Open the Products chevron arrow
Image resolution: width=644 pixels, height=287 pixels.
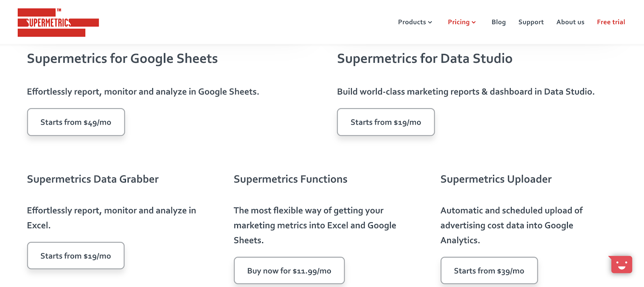click(430, 22)
